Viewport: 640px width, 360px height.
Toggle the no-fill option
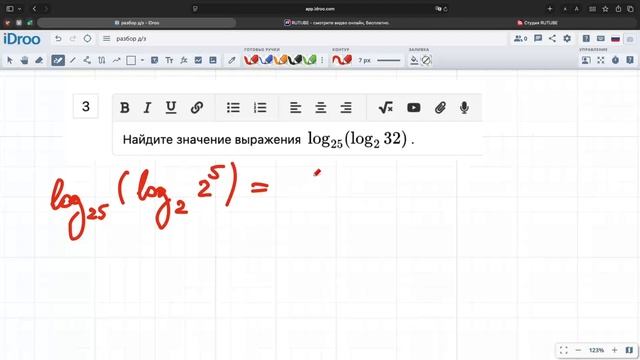[426, 60]
